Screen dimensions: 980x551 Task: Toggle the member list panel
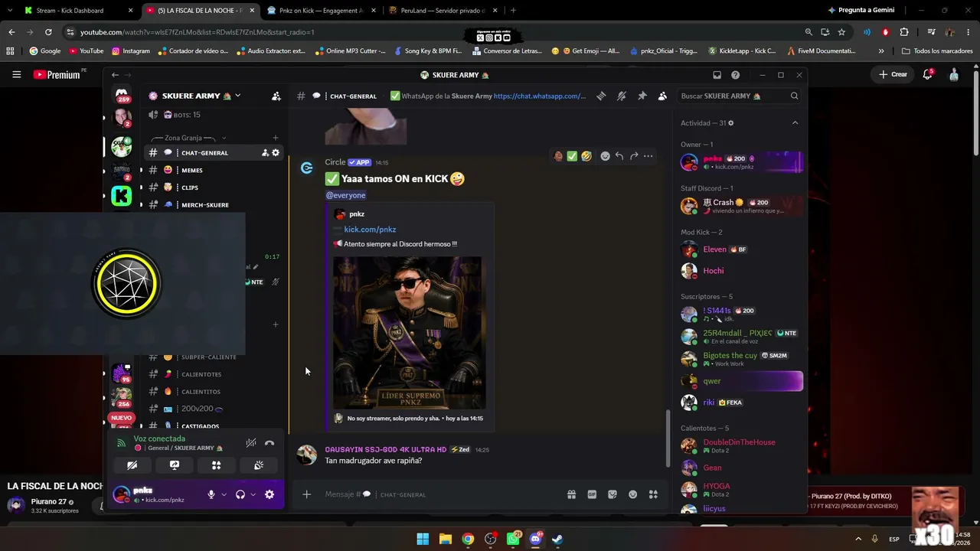[662, 96]
